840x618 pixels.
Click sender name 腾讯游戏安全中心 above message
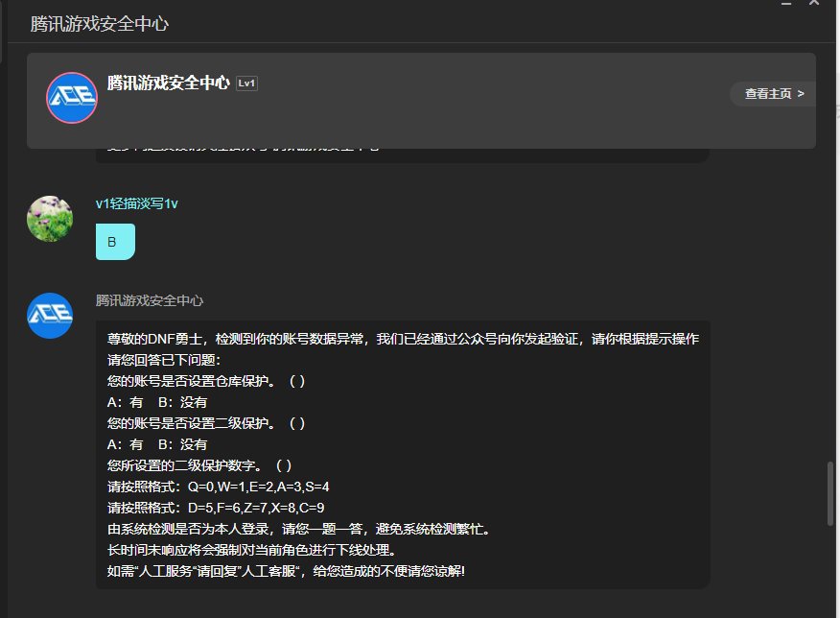tap(150, 300)
